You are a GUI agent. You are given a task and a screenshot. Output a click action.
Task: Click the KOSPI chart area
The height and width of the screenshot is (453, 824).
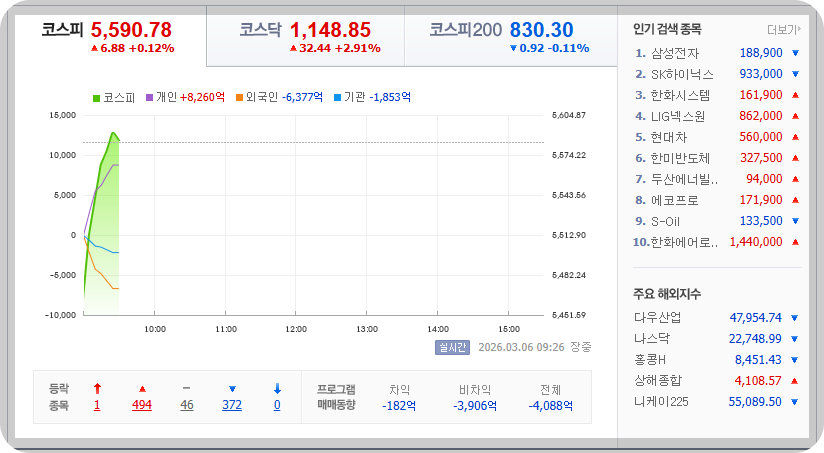click(x=313, y=215)
